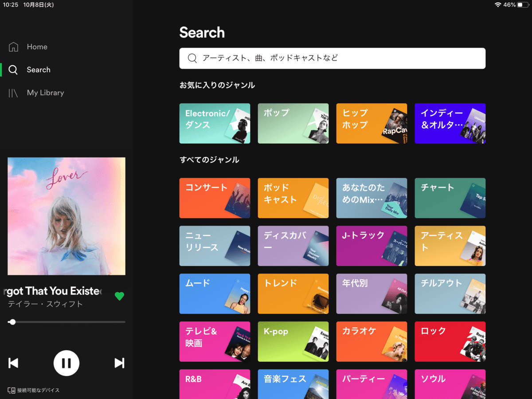The width and height of the screenshot is (532, 399).
Task: Open the インディー＆オルタ… genre card
Action: coord(450,124)
